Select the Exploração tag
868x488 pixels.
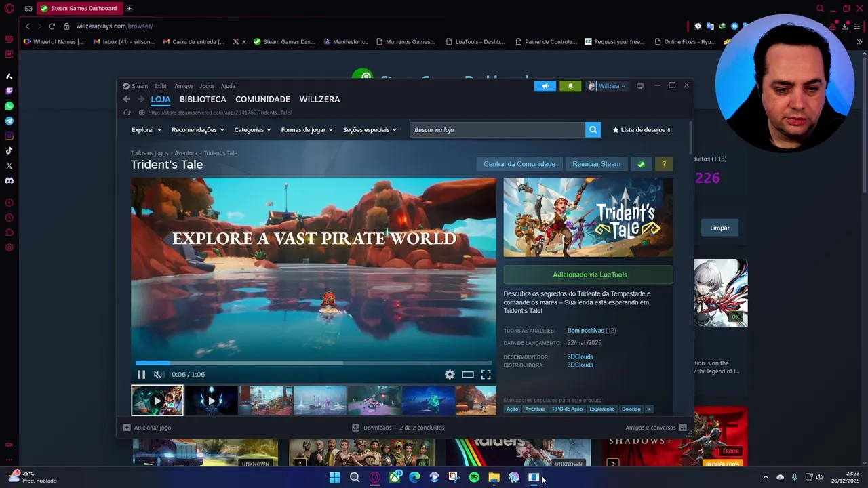[602, 409]
